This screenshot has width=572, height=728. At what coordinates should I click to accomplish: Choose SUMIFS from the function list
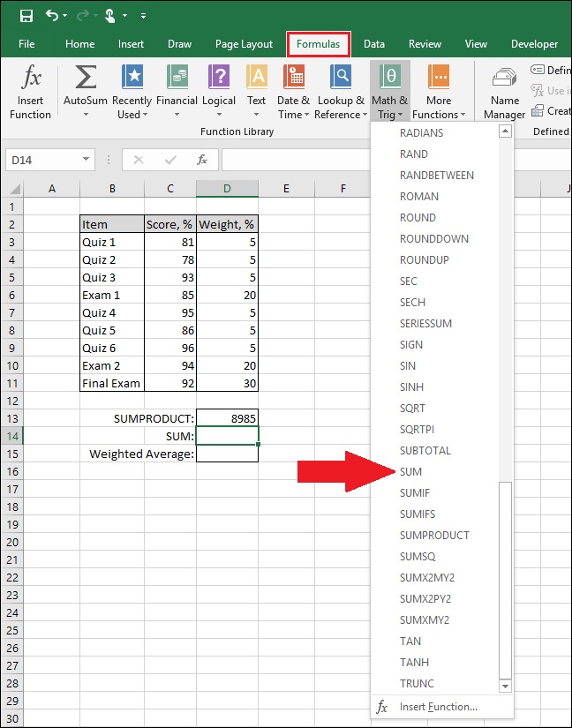click(418, 514)
